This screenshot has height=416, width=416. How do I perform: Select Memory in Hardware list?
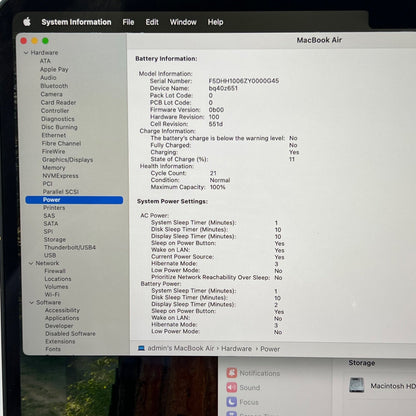54,168
